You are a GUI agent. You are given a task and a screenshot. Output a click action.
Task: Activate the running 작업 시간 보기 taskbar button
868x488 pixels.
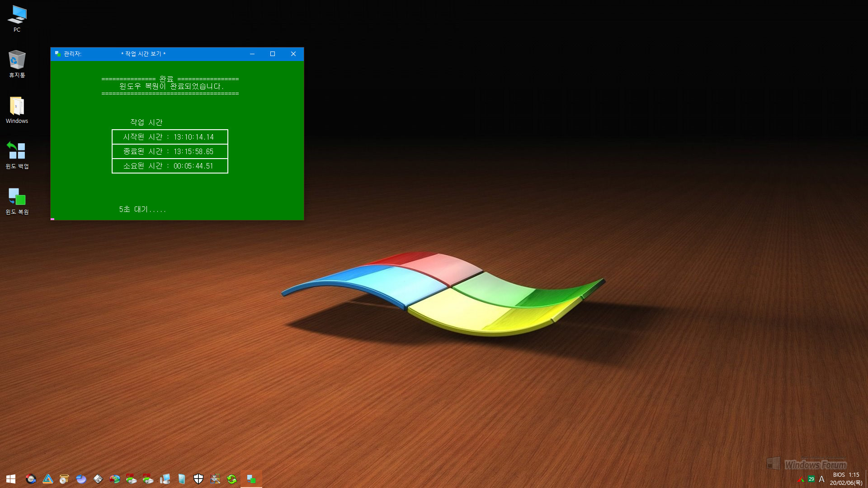click(x=251, y=479)
